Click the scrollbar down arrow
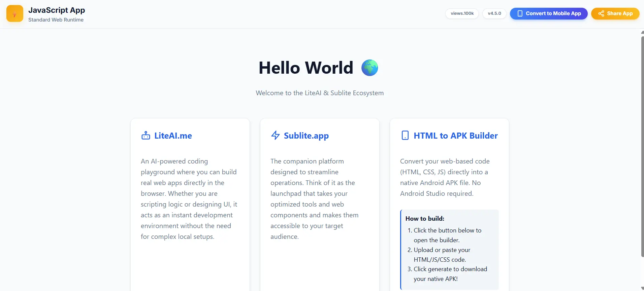 642,289
